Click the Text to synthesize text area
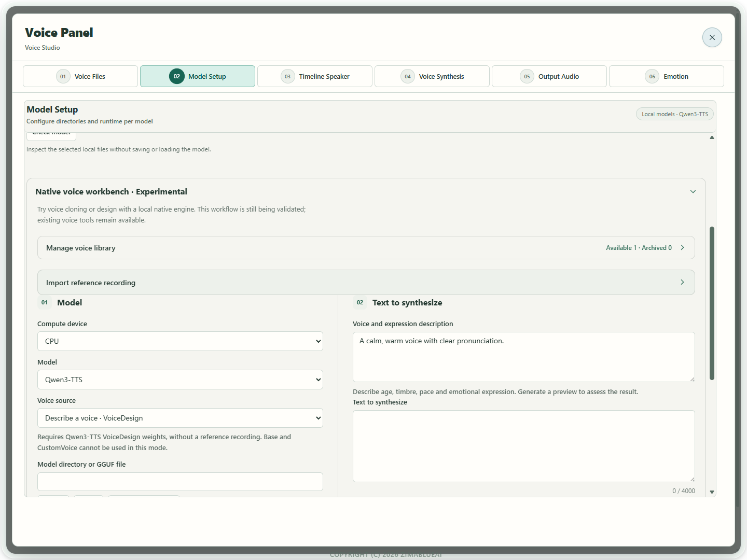 tap(524, 446)
